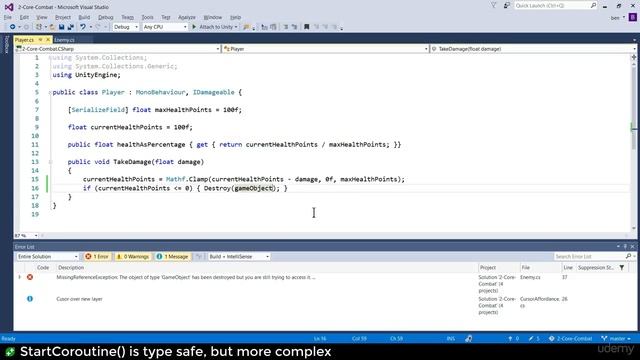The height and width of the screenshot is (360, 640).
Task: Open the Attach to Unity dropdown arrow
Action: tap(236, 27)
